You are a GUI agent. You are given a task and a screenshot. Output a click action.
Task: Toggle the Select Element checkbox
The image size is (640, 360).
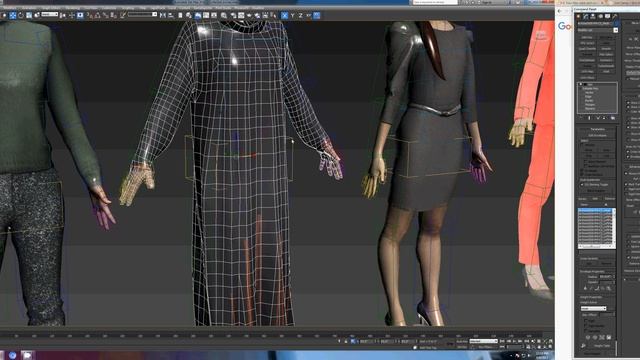(586, 161)
